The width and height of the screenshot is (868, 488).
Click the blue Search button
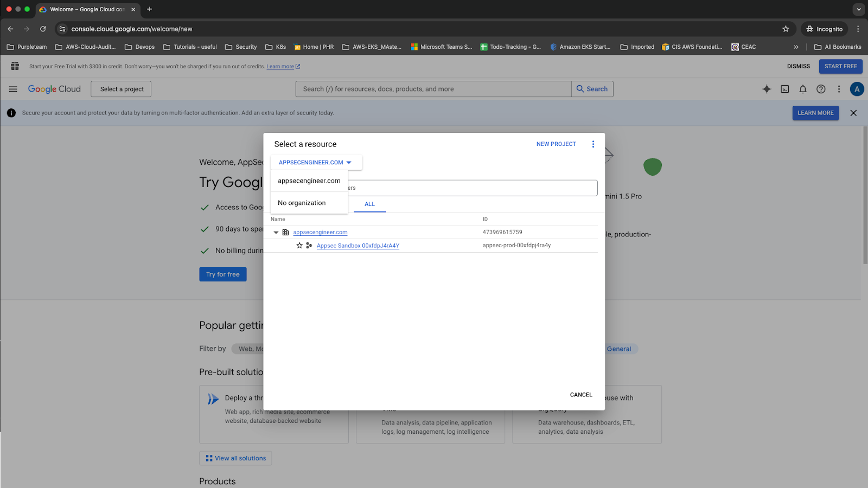(x=592, y=89)
